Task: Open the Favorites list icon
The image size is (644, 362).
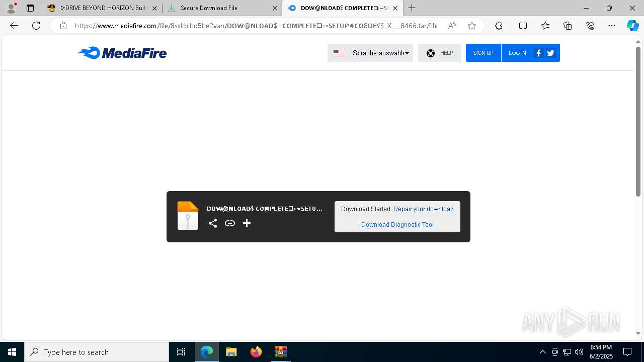Action: (545, 26)
